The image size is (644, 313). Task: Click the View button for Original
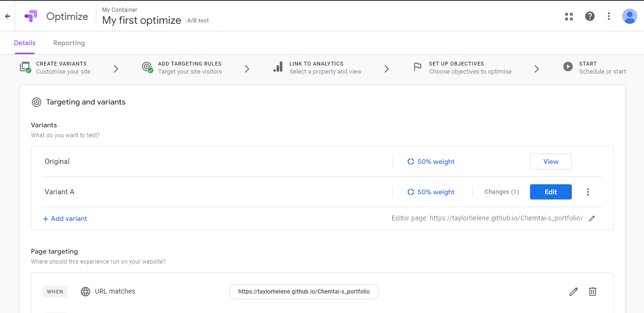tap(551, 161)
